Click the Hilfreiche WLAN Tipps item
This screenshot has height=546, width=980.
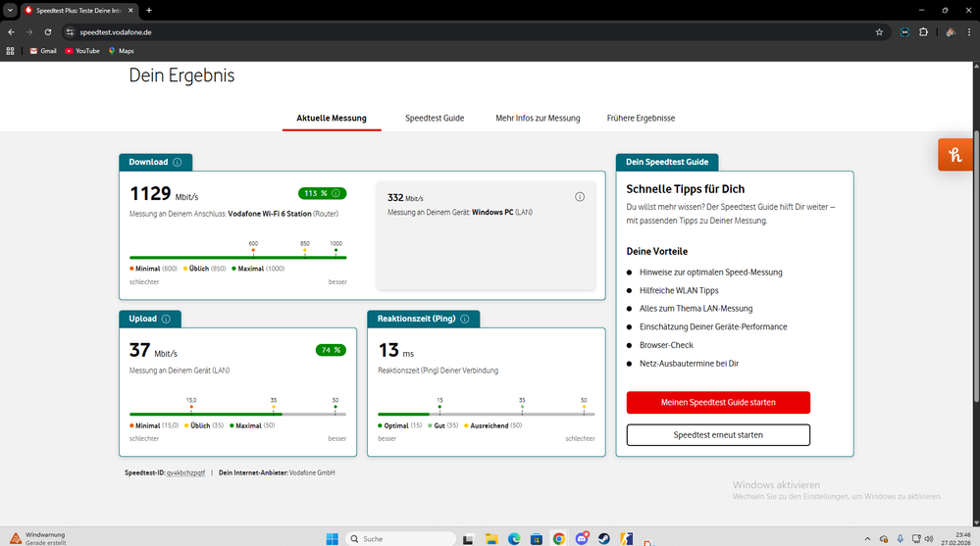tap(679, 290)
